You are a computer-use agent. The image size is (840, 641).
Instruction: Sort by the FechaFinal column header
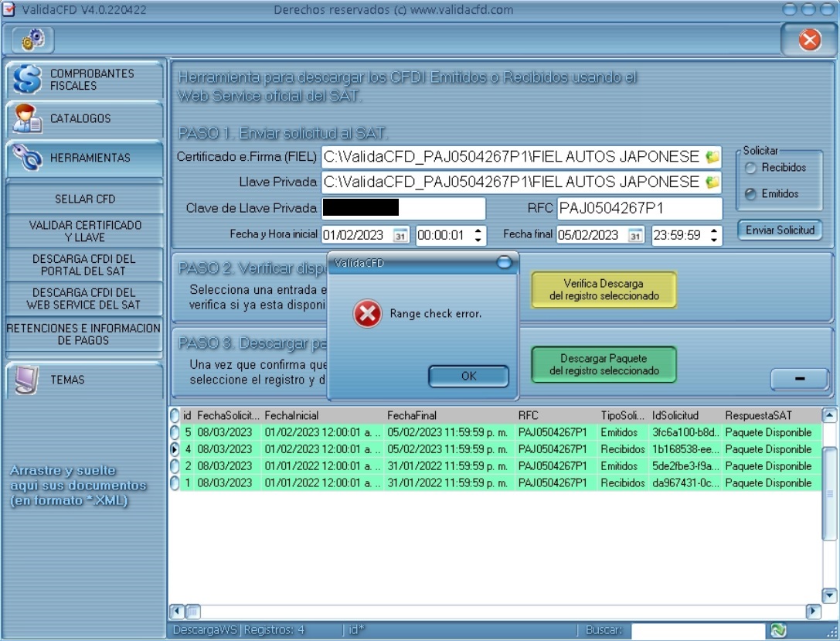450,415
